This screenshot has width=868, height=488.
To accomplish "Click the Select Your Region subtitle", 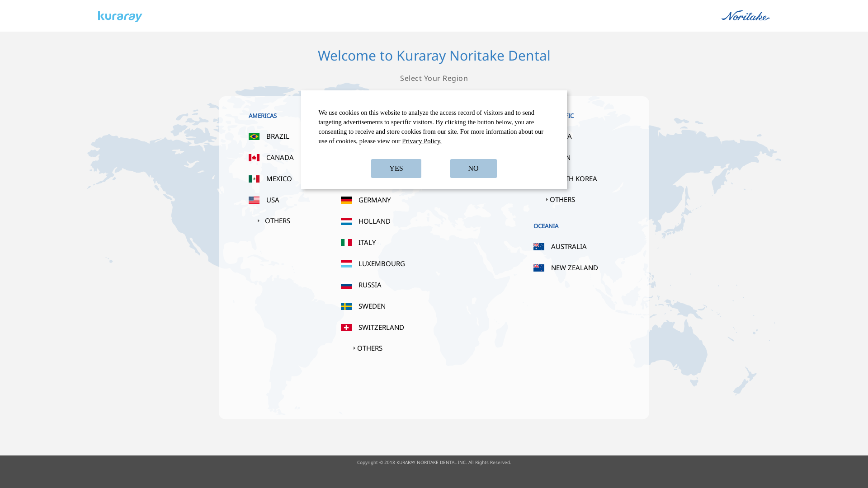I will 434,78.
